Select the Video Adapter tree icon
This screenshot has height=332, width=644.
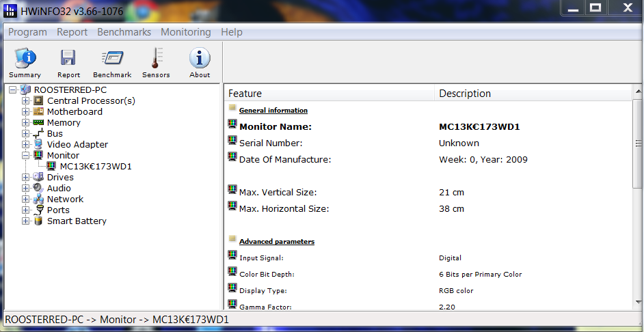[x=38, y=144]
